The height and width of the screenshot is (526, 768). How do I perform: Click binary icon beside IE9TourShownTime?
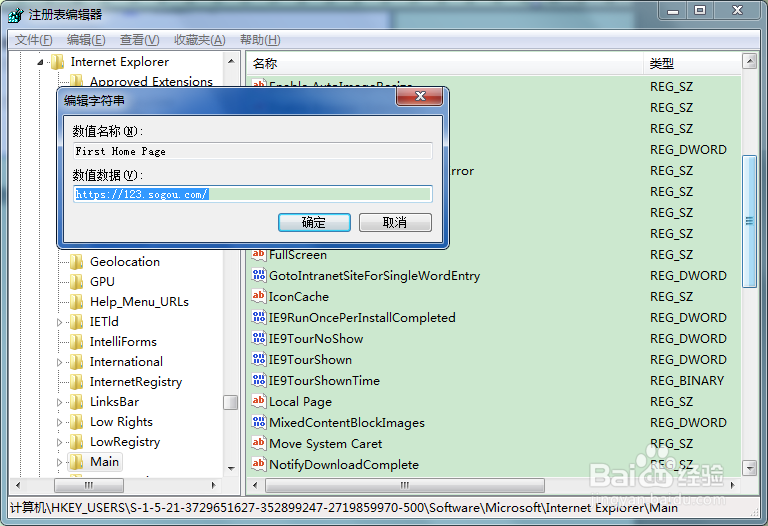259,380
